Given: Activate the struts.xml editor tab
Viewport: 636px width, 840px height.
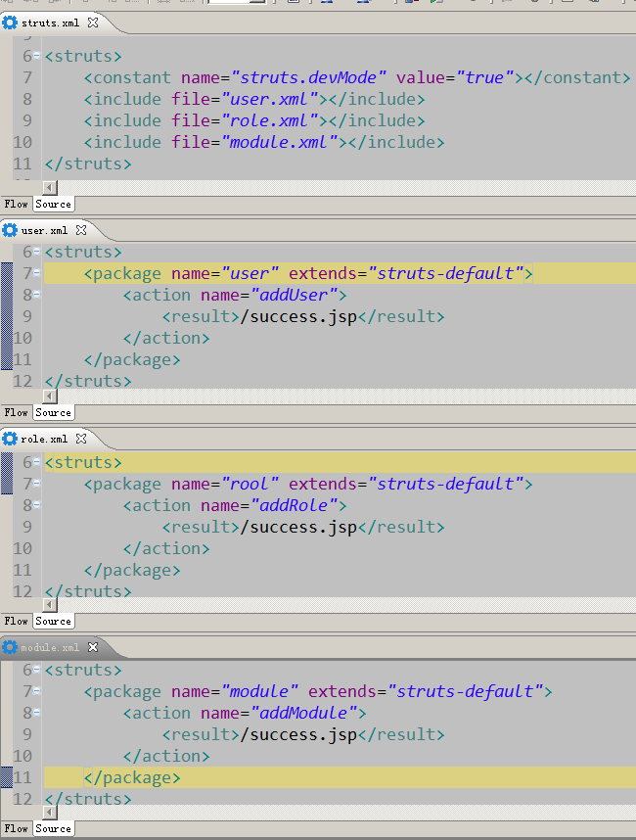Looking at the screenshot, I should coord(50,23).
